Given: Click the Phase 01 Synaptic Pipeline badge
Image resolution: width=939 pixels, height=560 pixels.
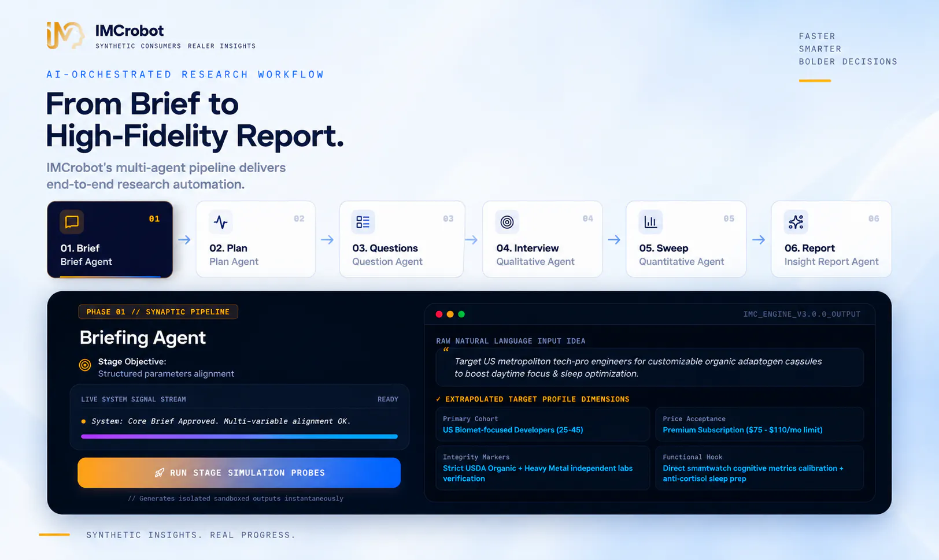Looking at the screenshot, I should coord(158,312).
